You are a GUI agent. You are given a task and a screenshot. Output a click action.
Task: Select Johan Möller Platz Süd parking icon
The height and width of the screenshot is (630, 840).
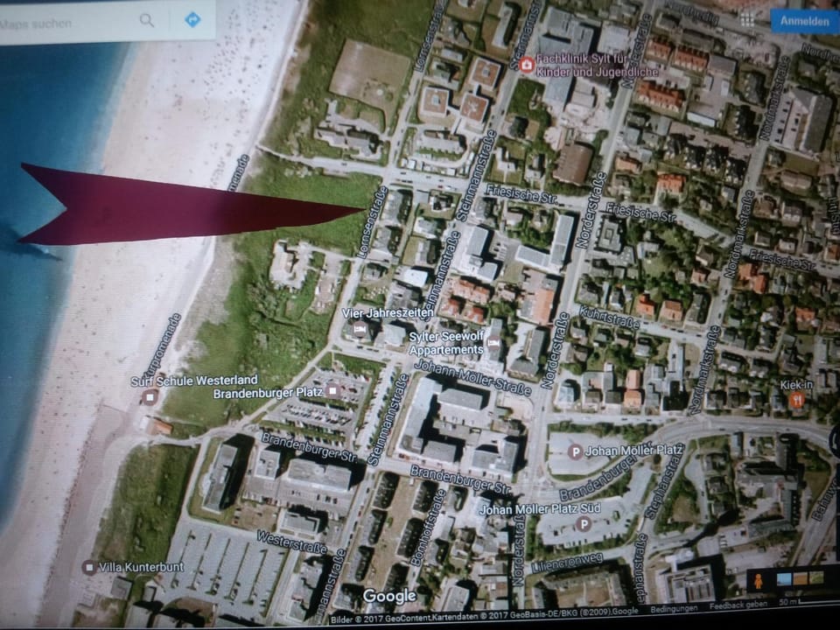point(584,523)
